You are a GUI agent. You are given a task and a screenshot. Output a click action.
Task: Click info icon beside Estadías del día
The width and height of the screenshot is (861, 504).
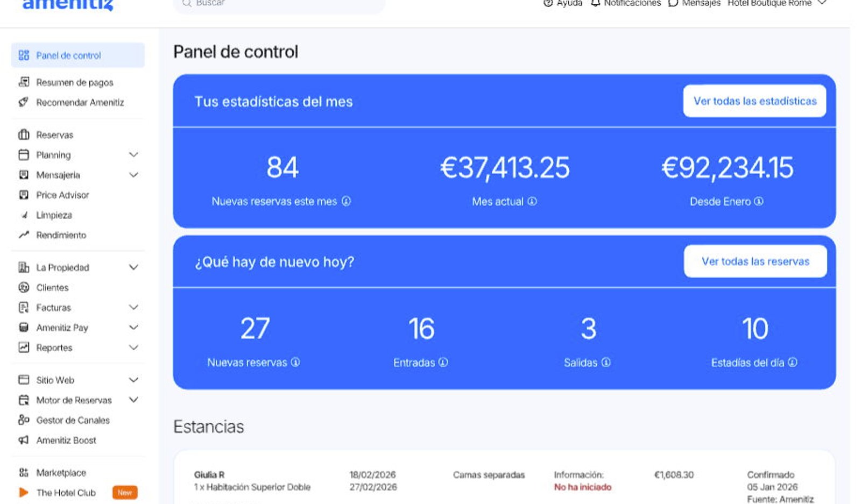coord(793,363)
